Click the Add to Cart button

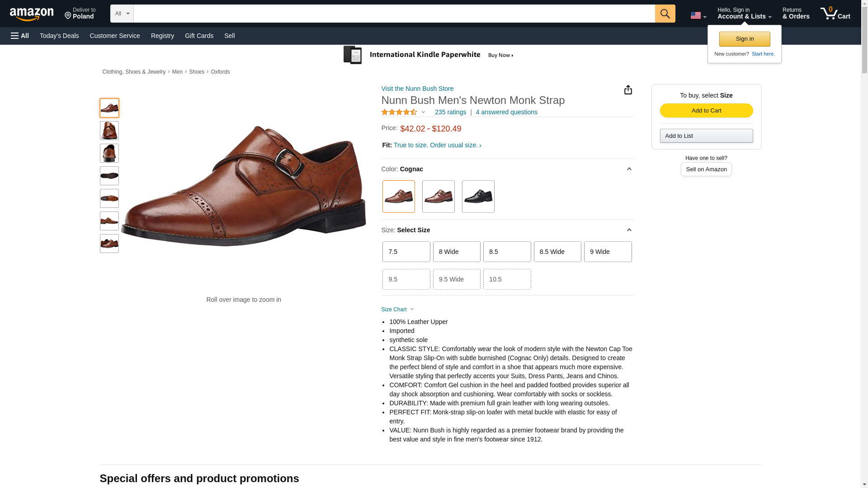point(706,111)
